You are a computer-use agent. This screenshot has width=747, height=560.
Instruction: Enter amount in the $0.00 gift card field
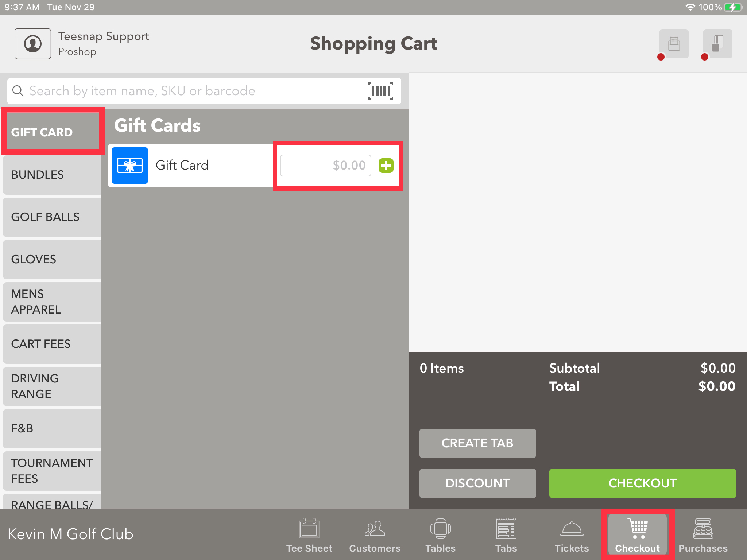[x=325, y=165]
